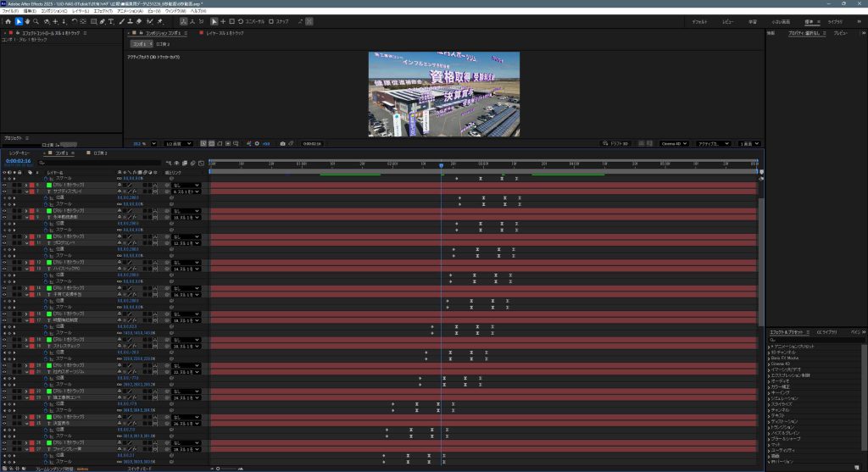
Task: Open the viewer resolution dropdown (1/2画質)
Action: tap(177, 143)
